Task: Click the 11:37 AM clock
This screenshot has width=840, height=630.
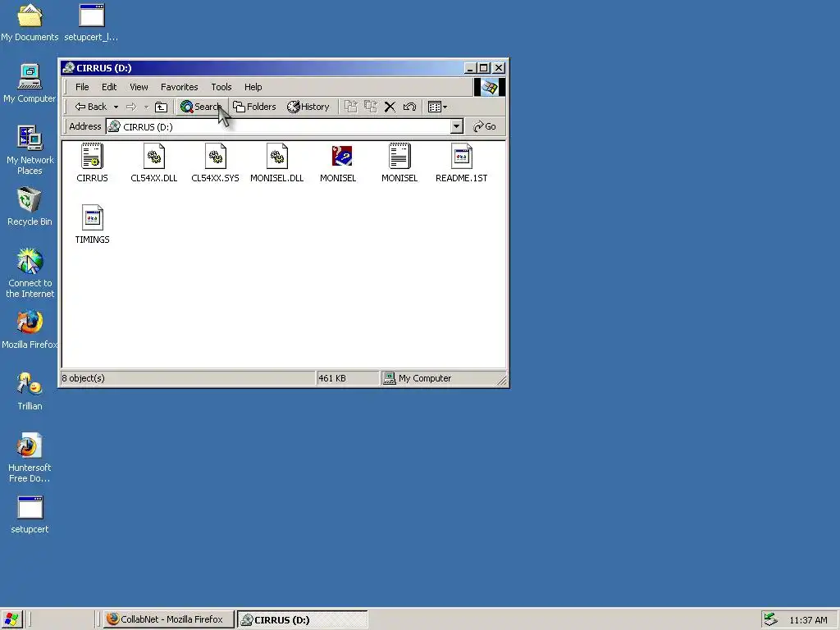Action: point(808,620)
